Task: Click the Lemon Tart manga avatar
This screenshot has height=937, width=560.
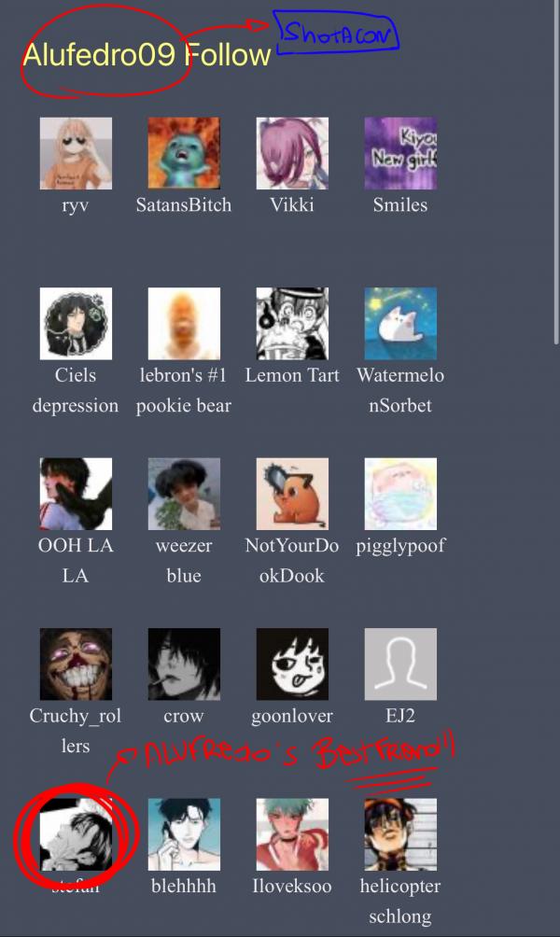Action: coord(292,324)
